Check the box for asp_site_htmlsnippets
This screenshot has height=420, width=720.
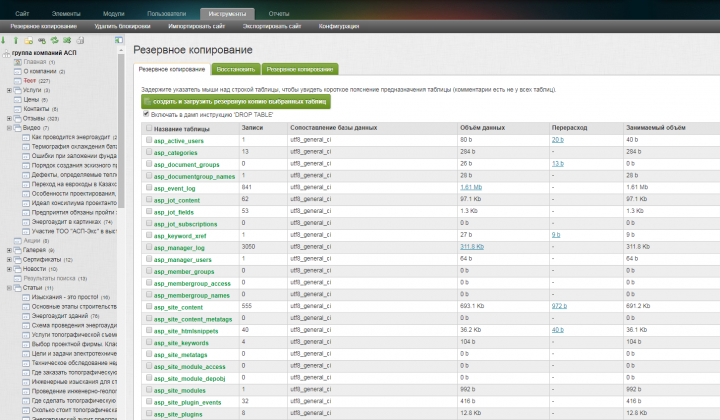coord(149,330)
